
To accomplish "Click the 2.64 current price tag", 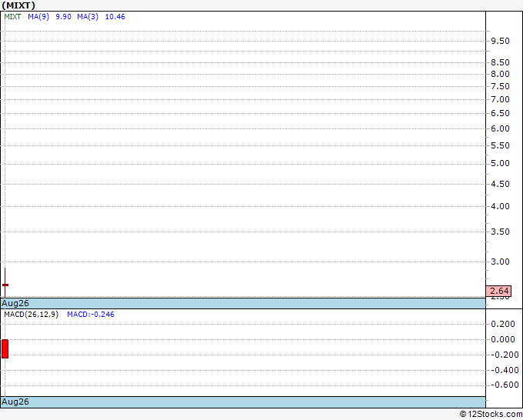I will 498,291.
